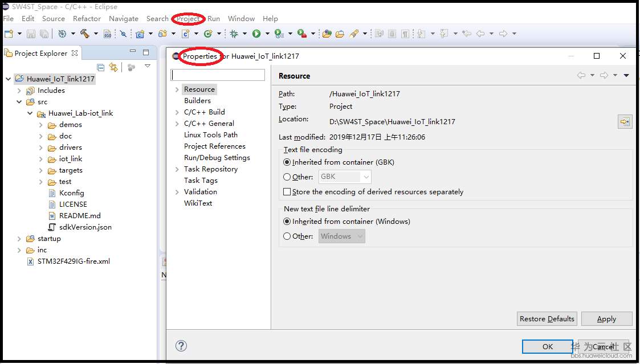Open Project Explorer View Menu triangle

(x=148, y=66)
